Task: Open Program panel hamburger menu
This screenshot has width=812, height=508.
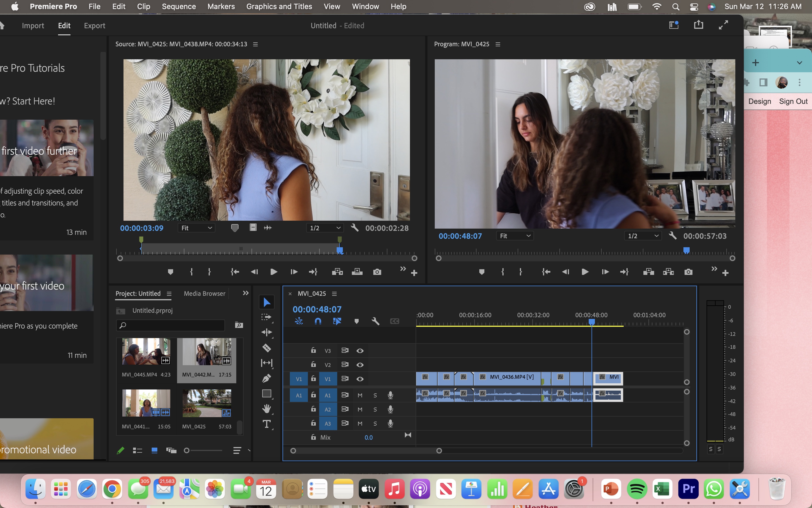Action: [498, 44]
